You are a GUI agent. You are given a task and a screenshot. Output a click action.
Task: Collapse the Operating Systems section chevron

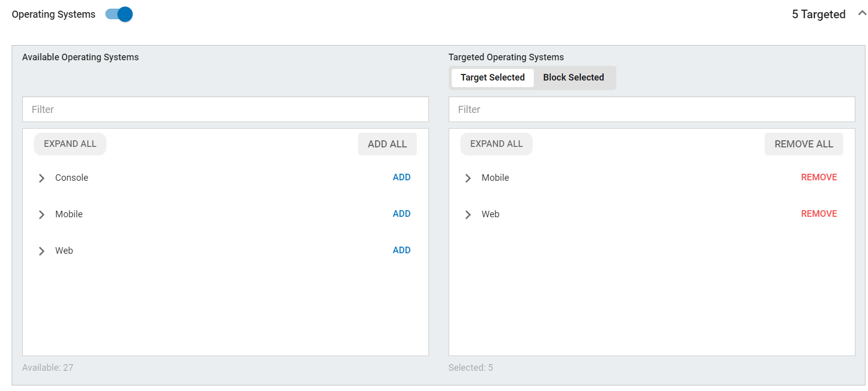[x=862, y=14]
